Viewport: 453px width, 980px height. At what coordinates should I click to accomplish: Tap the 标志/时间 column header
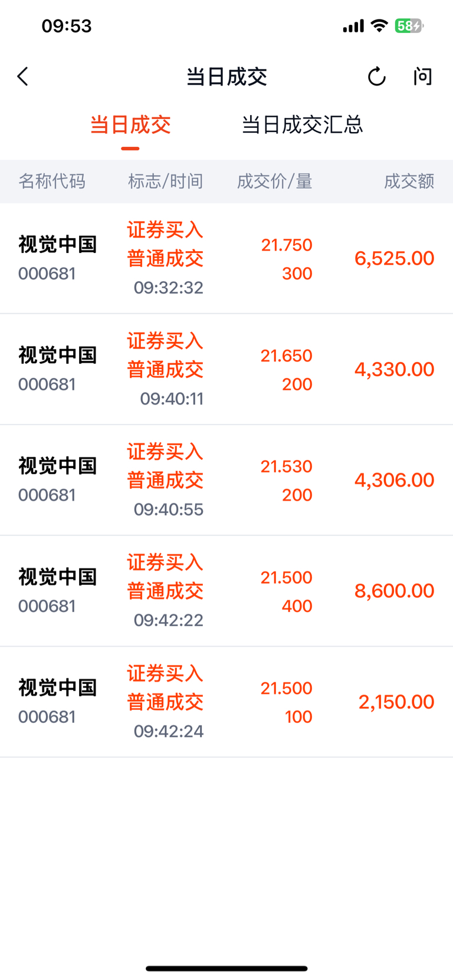pyautogui.click(x=166, y=181)
